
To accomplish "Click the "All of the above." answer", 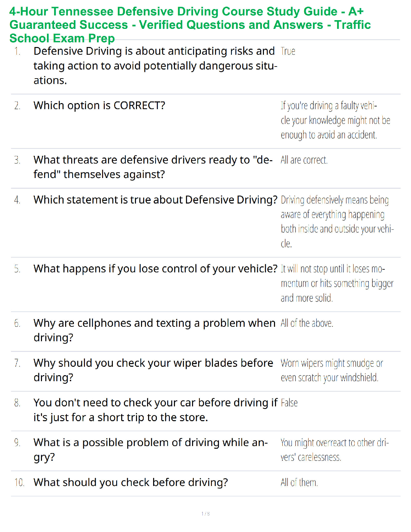I will tap(307, 323).
